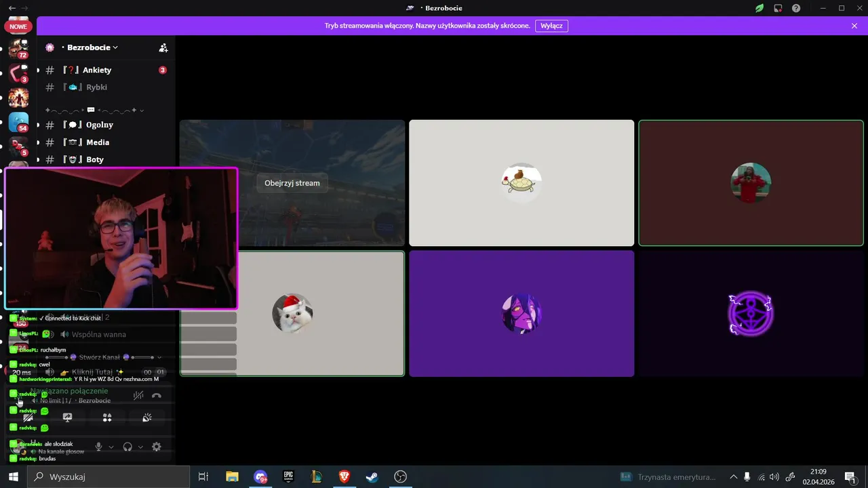Viewport: 868px width, 488px height.
Task: Open the 21:09 clock and calendar
Action: click(818, 477)
